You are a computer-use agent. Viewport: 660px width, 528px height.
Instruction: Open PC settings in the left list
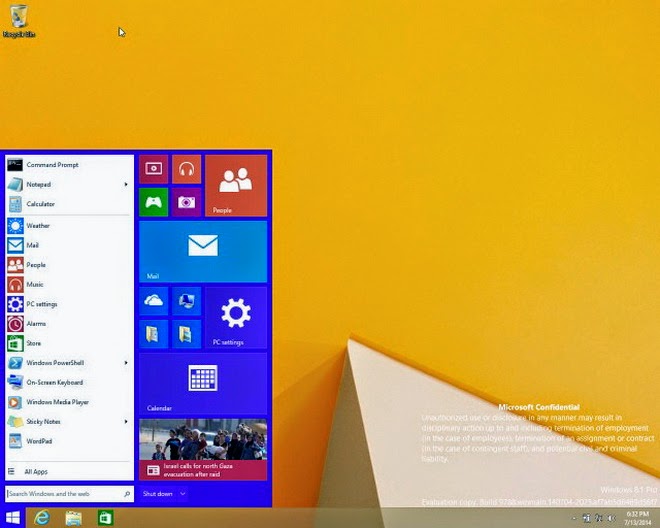click(x=69, y=304)
